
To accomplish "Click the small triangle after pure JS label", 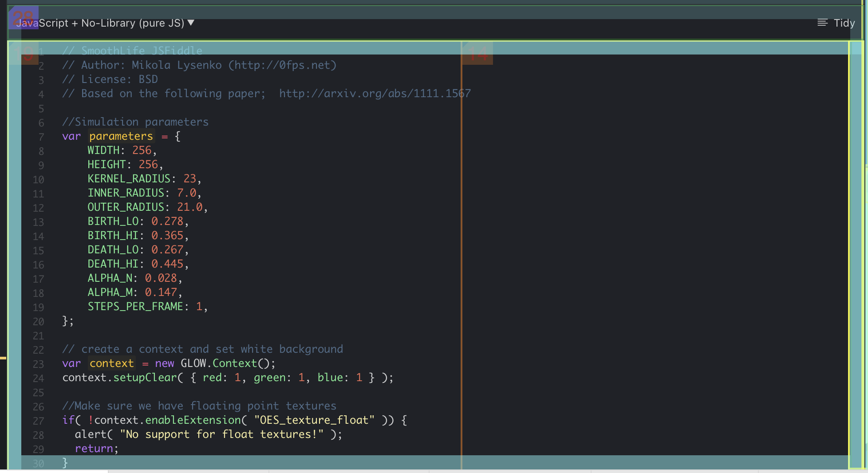I will click(191, 23).
